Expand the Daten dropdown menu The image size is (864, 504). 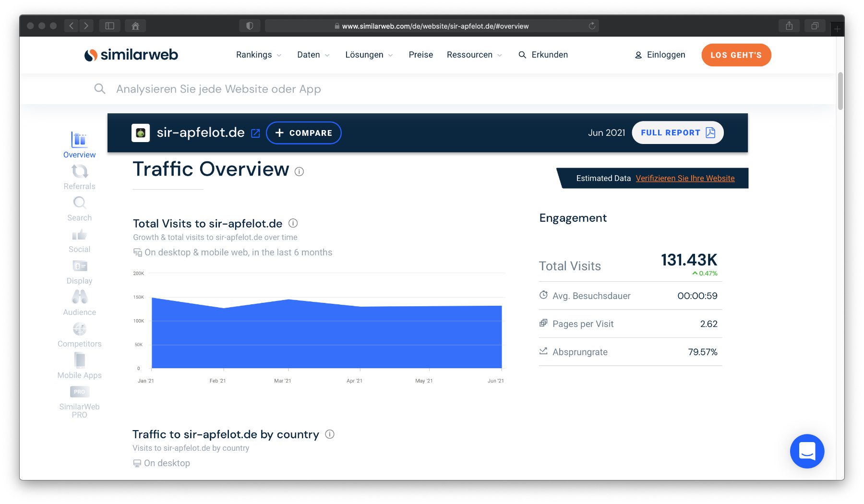point(313,55)
